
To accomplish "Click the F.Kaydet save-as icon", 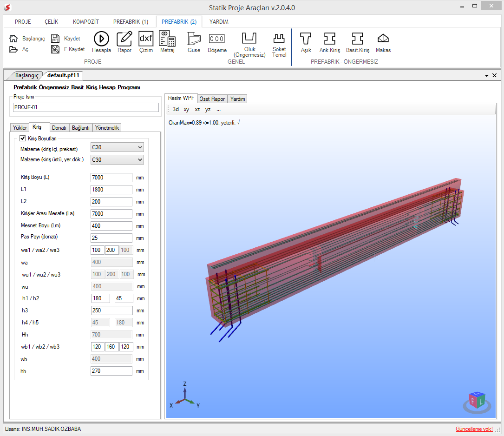I will tap(55, 49).
